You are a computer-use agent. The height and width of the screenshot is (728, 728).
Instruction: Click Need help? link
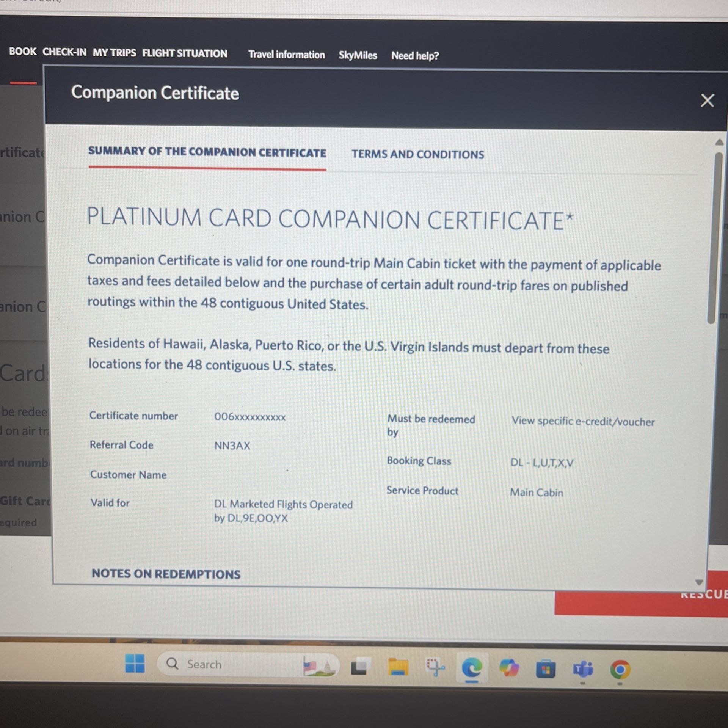coord(415,56)
